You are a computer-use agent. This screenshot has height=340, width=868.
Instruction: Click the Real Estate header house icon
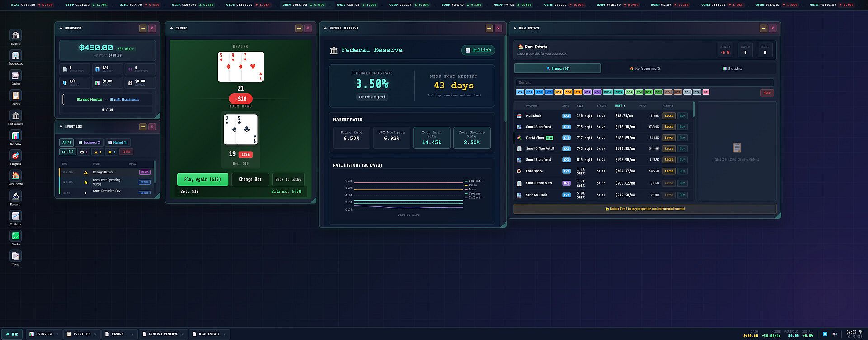(x=520, y=47)
